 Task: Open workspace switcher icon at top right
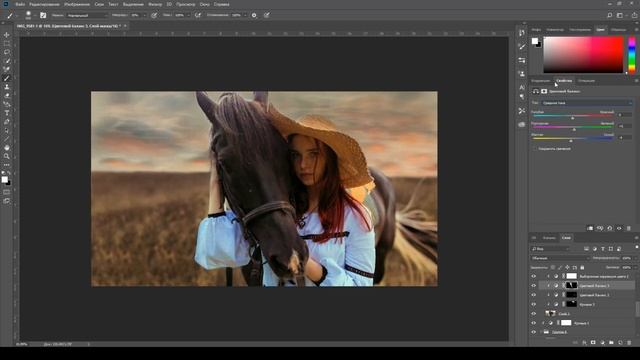(x=620, y=15)
